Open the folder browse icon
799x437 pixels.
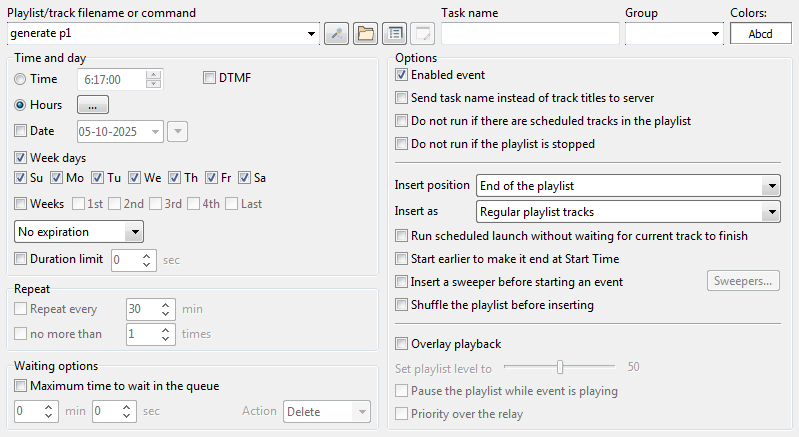click(366, 34)
